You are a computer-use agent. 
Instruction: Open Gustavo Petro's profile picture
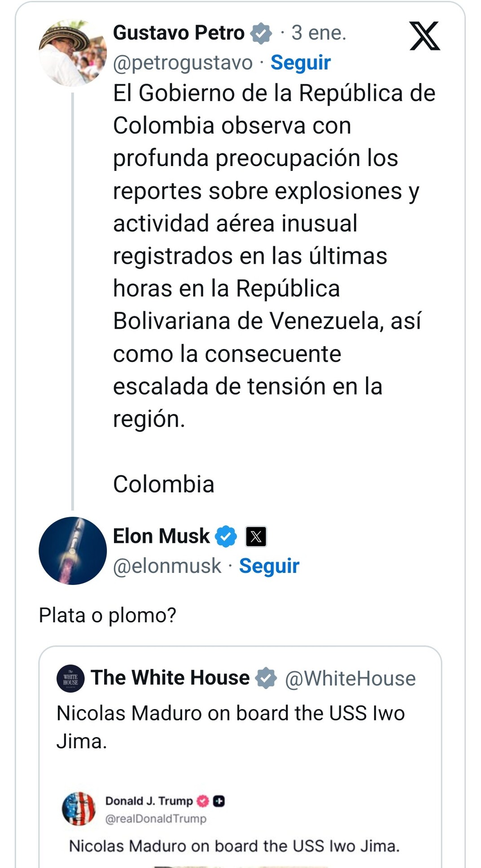[x=73, y=53]
